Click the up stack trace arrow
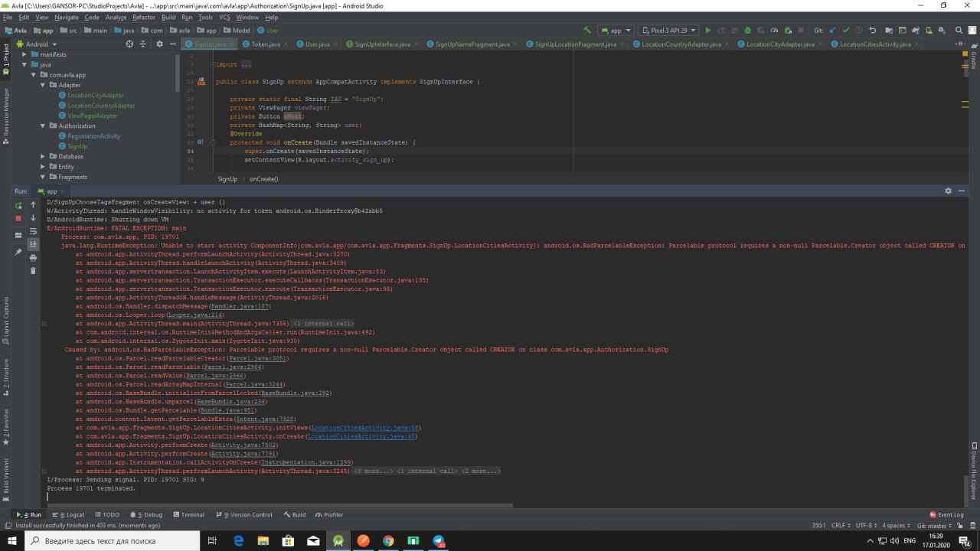Viewport: 980px width, 551px height. click(33, 205)
